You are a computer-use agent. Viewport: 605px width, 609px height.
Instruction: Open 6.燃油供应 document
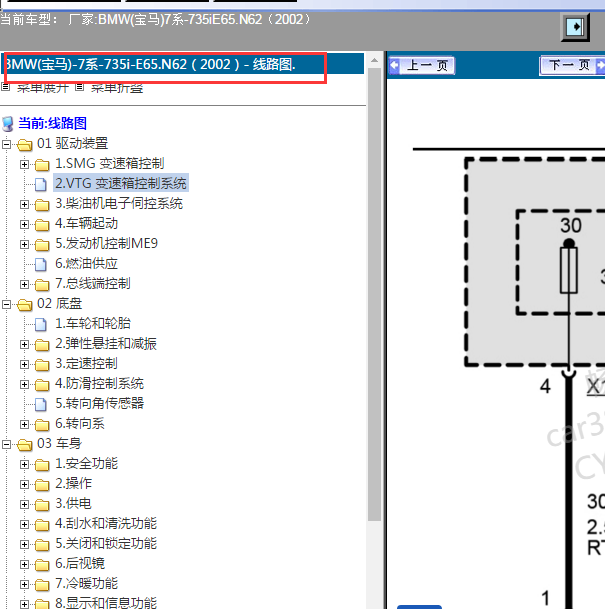pos(86,263)
